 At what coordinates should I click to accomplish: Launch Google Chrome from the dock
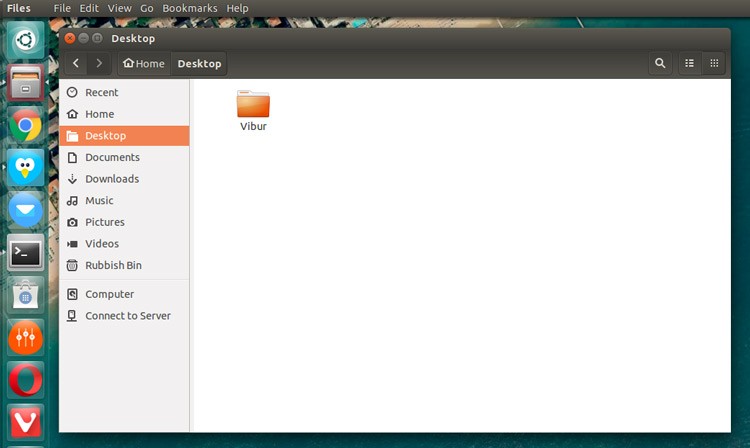[x=25, y=125]
